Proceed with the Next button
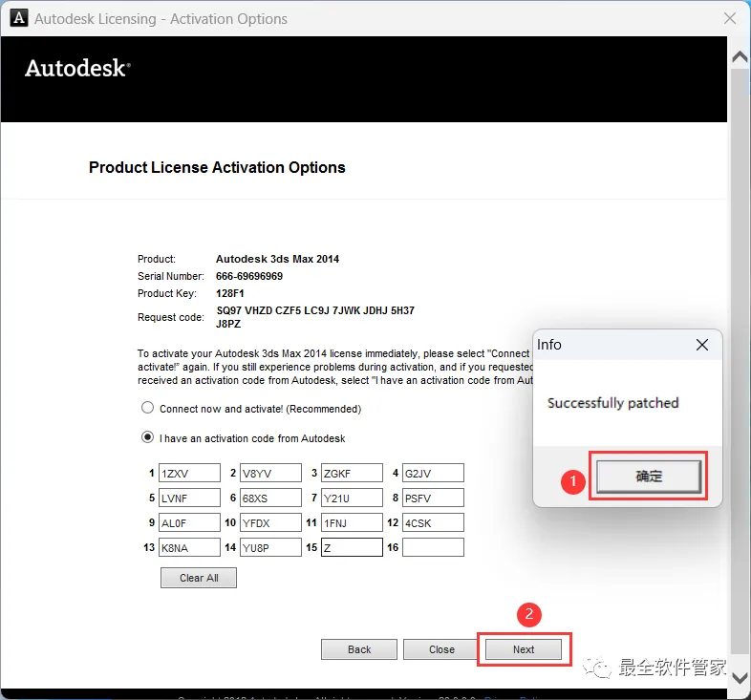This screenshot has width=751, height=700. [x=524, y=649]
